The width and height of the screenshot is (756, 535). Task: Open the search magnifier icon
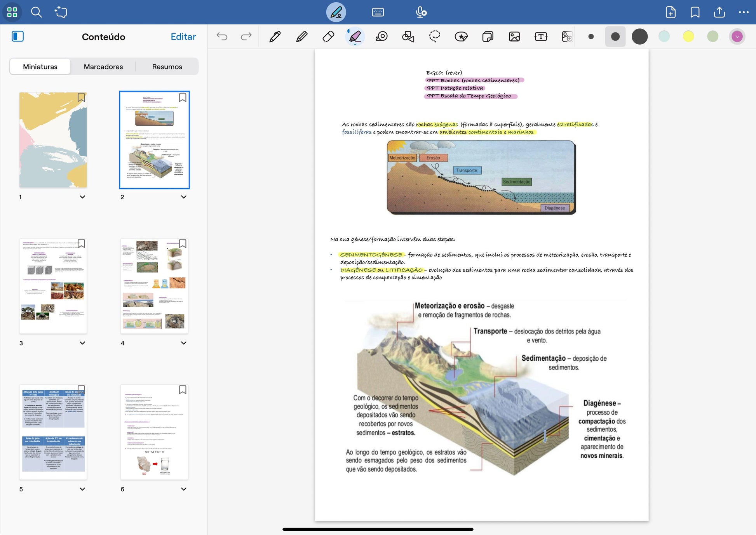pyautogui.click(x=36, y=12)
